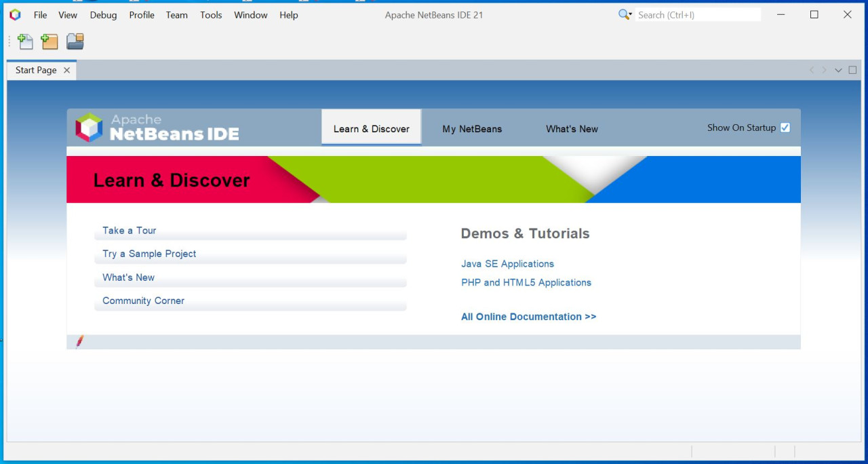The image size is (868, 464).
Task: Click the NetBeans app icon in title bar
Action: pyautogui.click(x=15, y=15)
